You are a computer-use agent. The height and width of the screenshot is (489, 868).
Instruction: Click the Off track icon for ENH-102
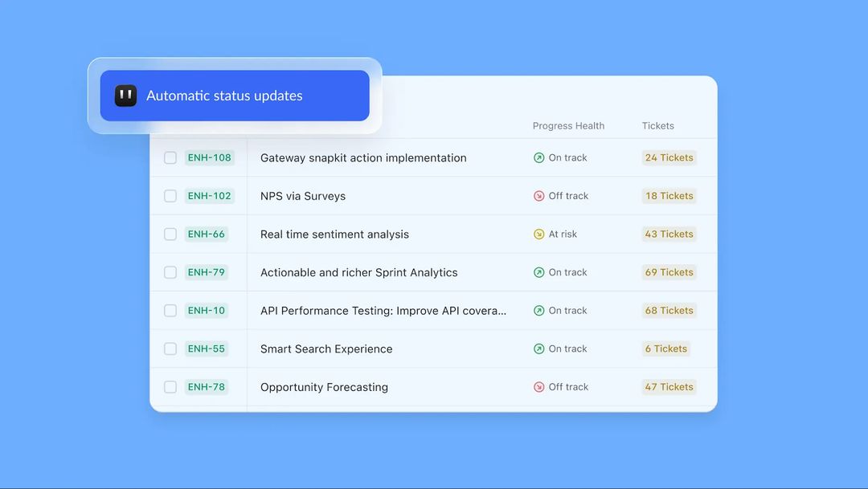pos(538,196)
